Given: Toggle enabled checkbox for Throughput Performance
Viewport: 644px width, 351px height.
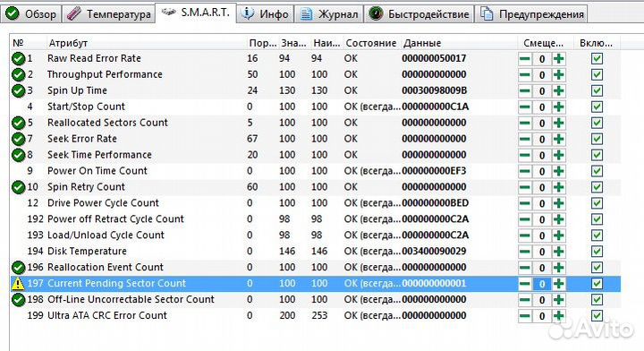Looking at the screenshot, I should pyautogui.click(x=597, y=75).
